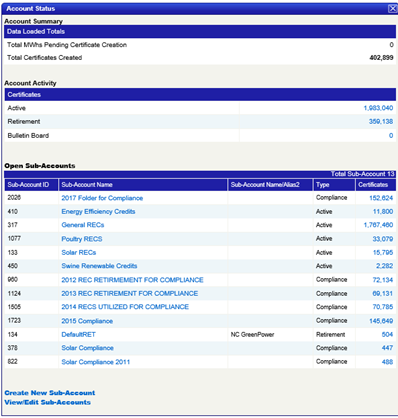This screenshot has height=418, width=398.
Task: Open 2014 RECS UTILIZED FOR COMPLIANCE
Action: 125,307
